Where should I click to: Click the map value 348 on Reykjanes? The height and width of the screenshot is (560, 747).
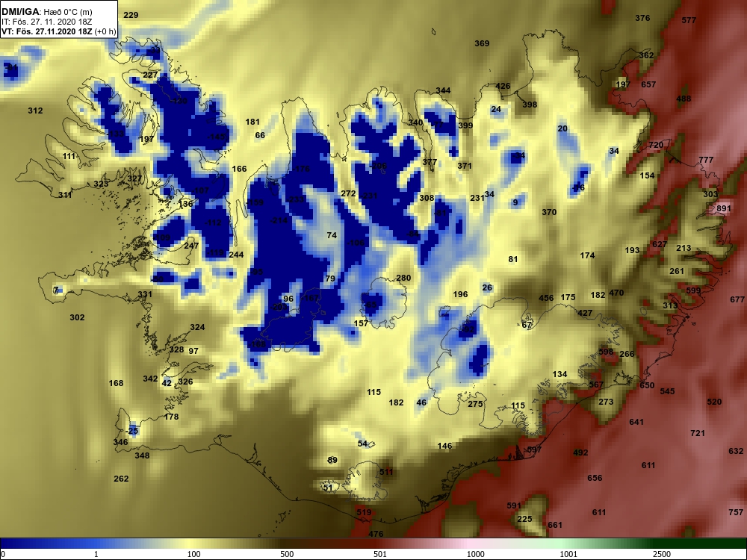point(142,455)
